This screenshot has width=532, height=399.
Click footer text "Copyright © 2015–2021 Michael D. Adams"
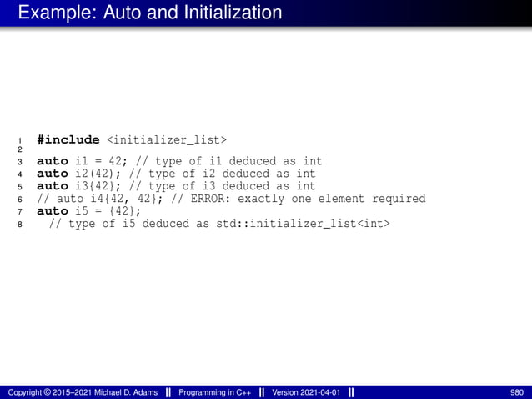(x=83, y=392)
